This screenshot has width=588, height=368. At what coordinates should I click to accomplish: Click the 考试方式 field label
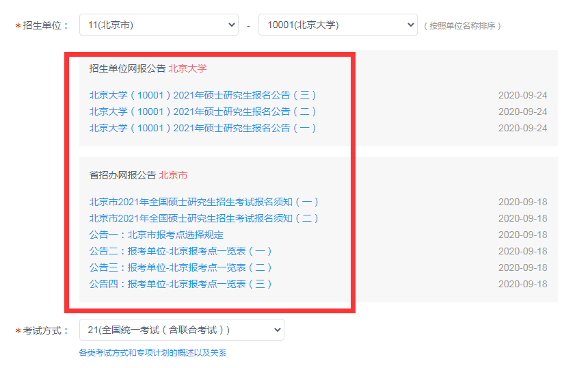click(45, 331)
